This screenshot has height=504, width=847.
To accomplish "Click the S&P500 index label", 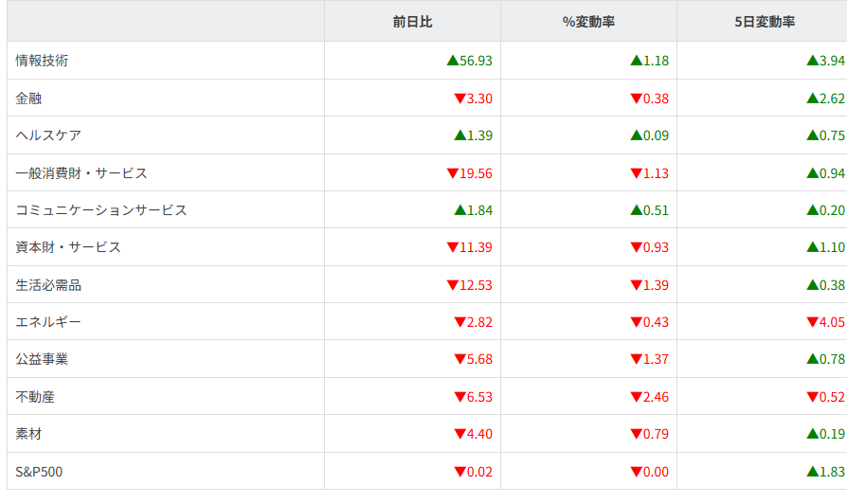I will 39,472.
